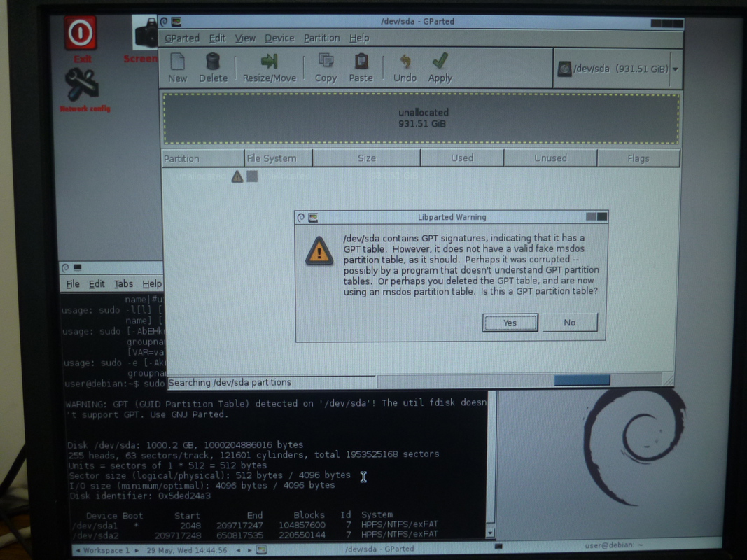Open the Device menu in GParted

pos(279,38)
